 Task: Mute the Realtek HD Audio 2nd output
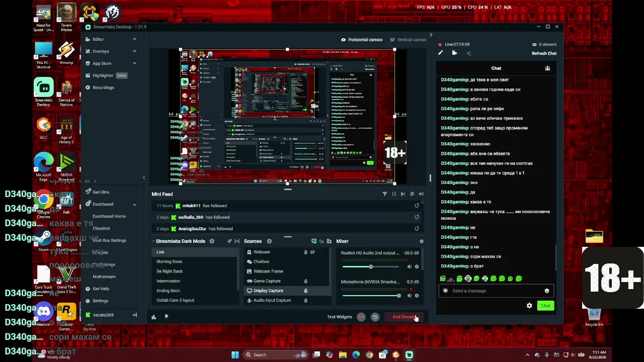(409, 266)
